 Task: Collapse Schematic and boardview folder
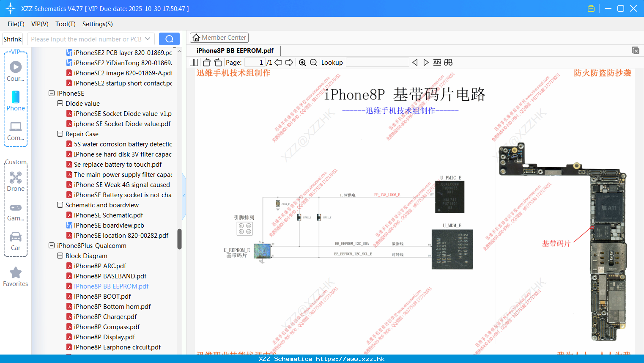tap(60, 205)
